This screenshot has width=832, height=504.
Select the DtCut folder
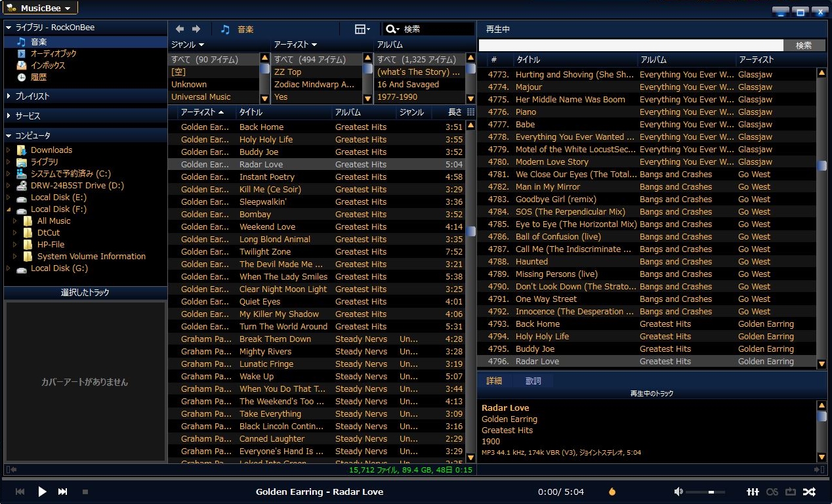pyautogui.click(x=48, y=232)
